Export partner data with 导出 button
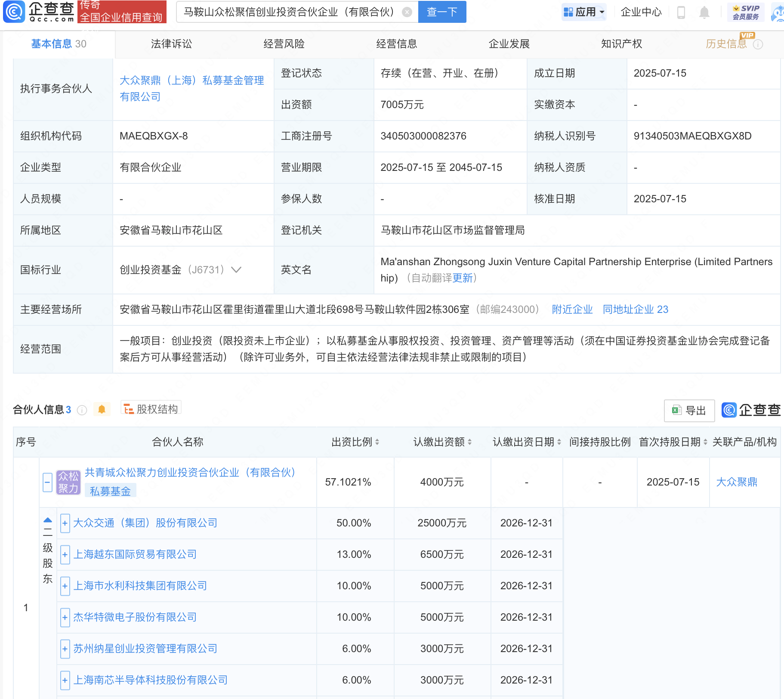Viewport: 784px width, 699px height. [689, 411]
